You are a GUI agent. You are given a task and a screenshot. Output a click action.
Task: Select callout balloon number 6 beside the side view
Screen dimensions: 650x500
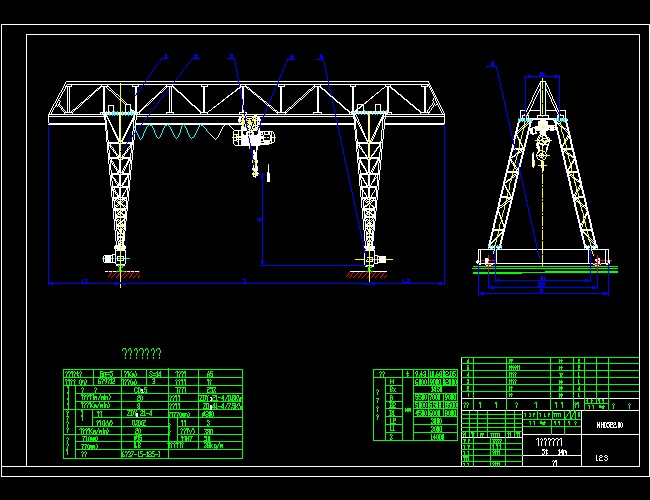[492, 64]
